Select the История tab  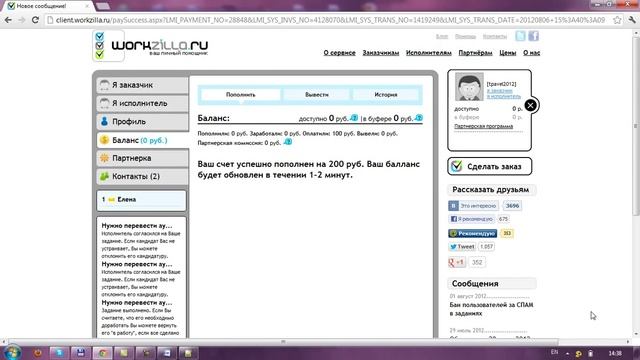tap(386, 95)
